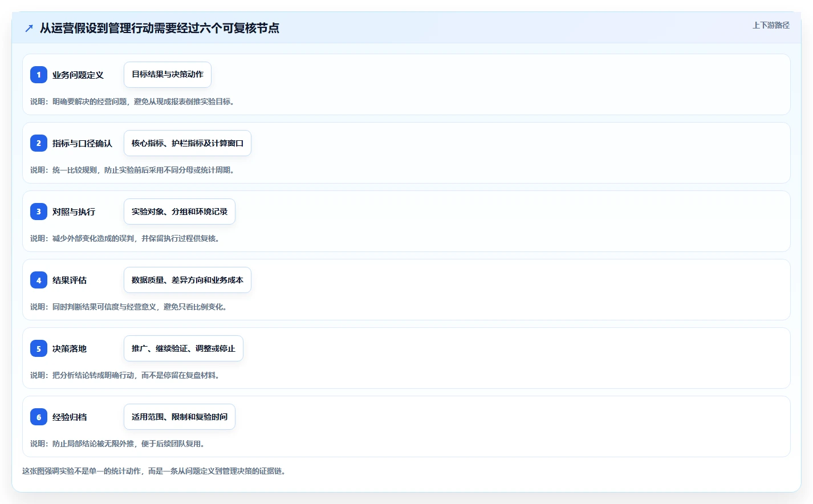Viewport: 813px width, 504px height.
Task: Select the 目标结果与决策动作 chip
Action: pos(168,75)
